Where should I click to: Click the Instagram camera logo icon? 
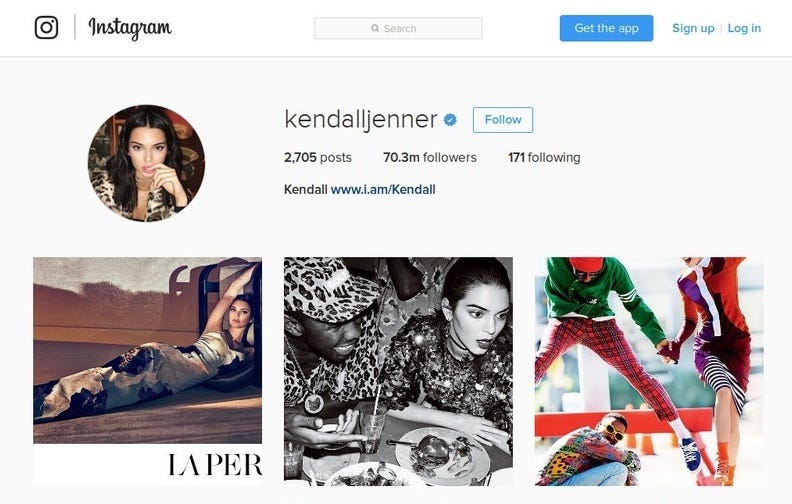46,27
